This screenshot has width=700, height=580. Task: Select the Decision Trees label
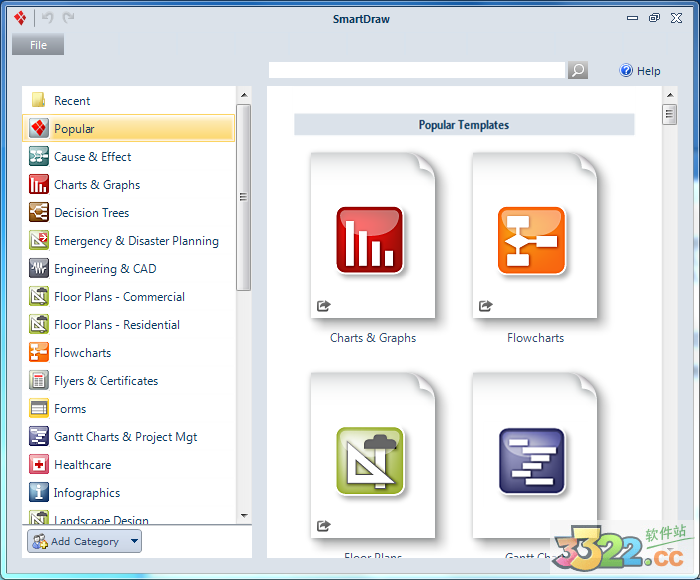click(x=92, y=213)
